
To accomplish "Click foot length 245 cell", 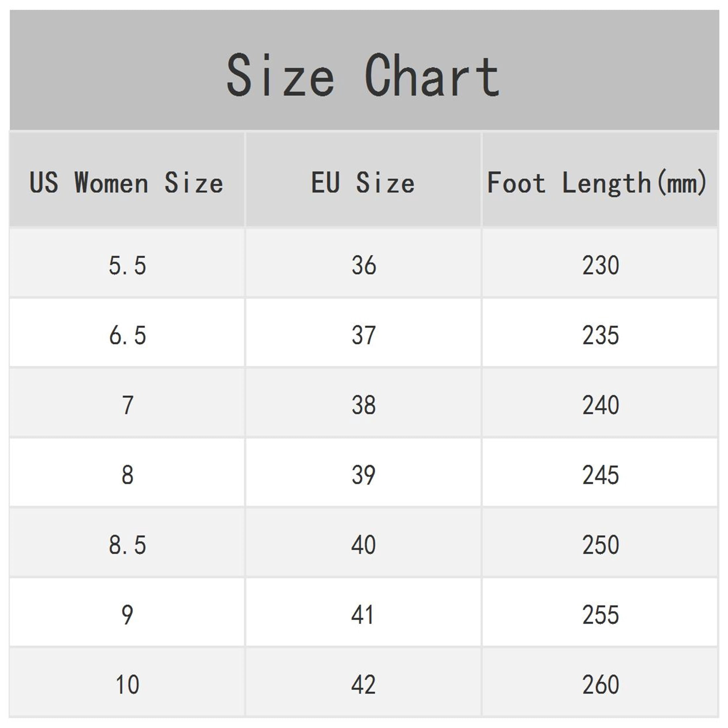I will pyautogui.click(x=600, y=473).
